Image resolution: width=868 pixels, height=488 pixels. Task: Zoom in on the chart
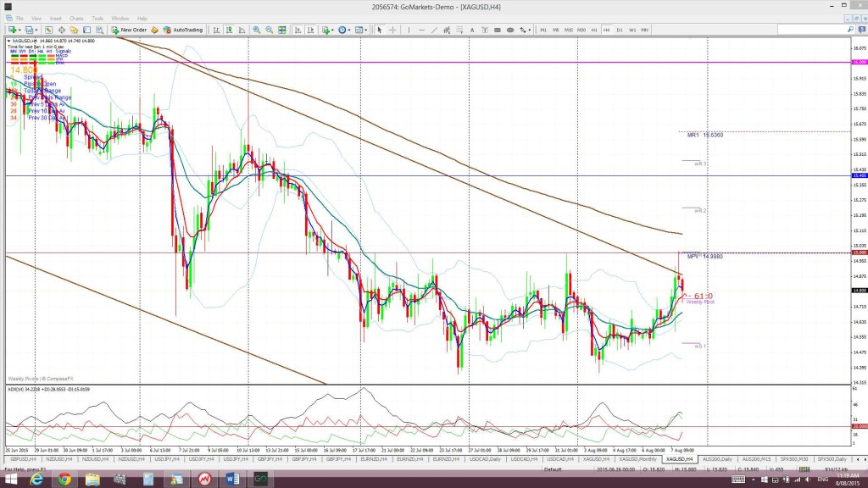tap(256, 30)
